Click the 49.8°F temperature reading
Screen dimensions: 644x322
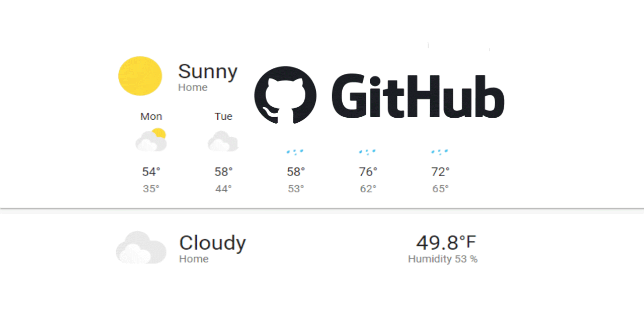coord(445,243)
